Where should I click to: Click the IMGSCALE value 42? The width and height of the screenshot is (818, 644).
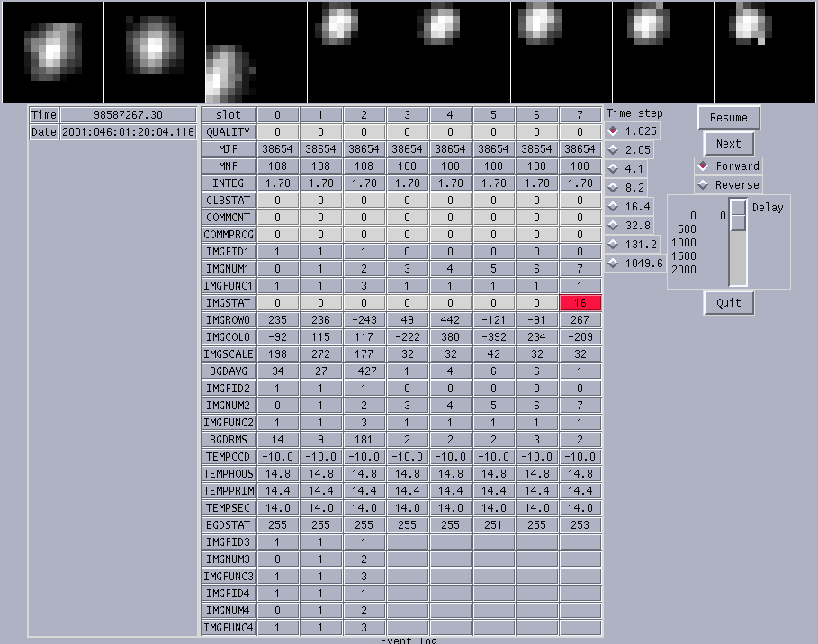493,354
